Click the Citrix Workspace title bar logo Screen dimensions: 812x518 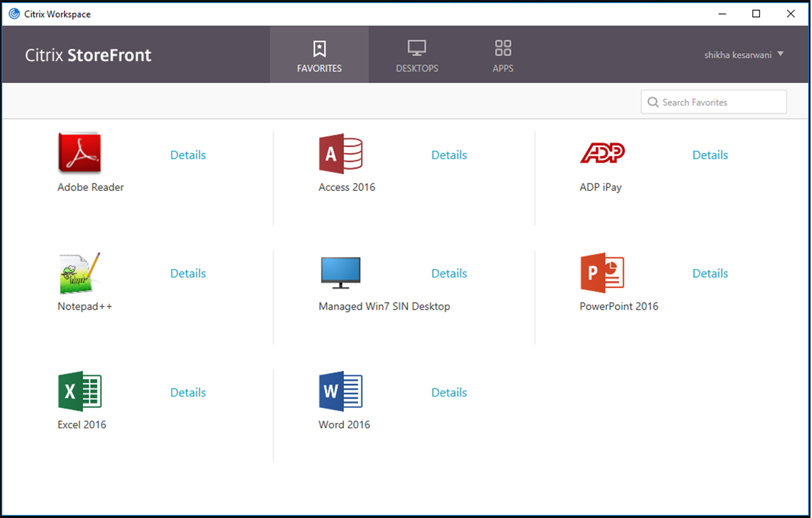pos(14,13)
